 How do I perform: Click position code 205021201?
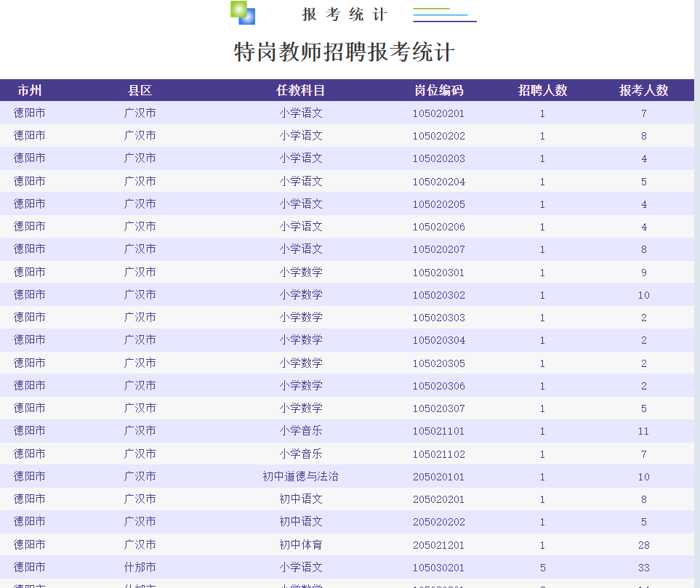tap(438, 545)
